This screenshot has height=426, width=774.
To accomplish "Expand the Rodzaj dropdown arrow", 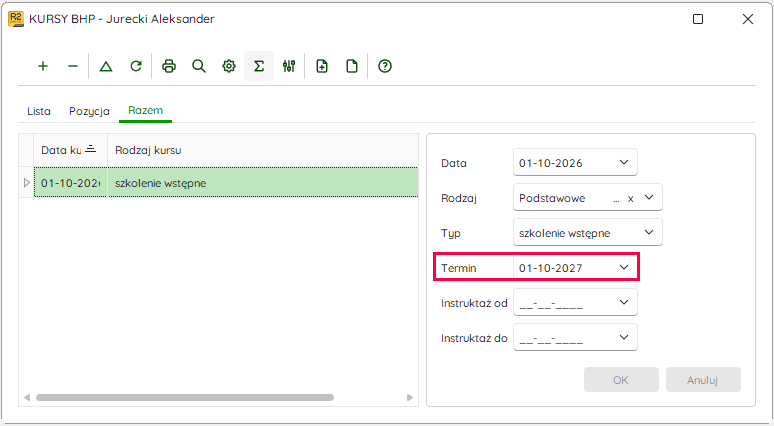I will click(649, 197).
